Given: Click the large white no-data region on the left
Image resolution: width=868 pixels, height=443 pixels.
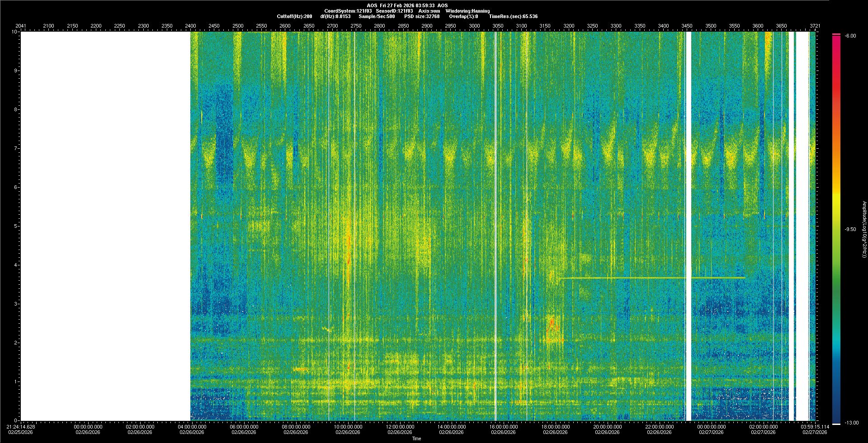Looking at the screenshot, I should tap(105, 226).
